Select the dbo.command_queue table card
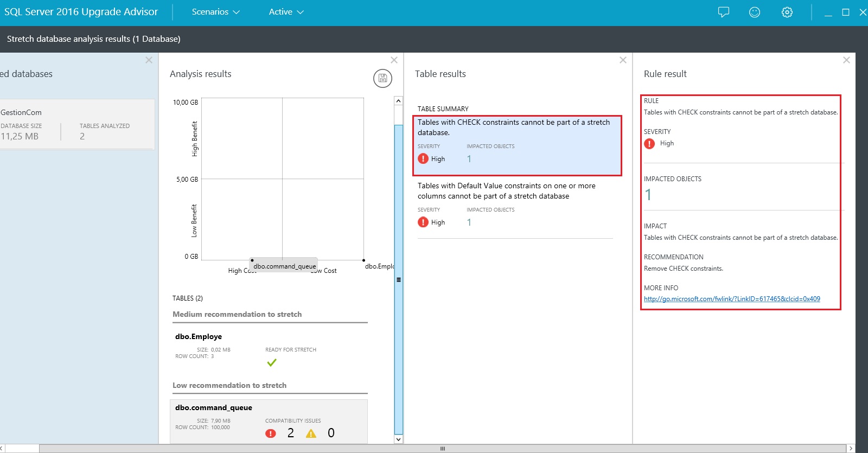868x453 pixels. (269, 422)
